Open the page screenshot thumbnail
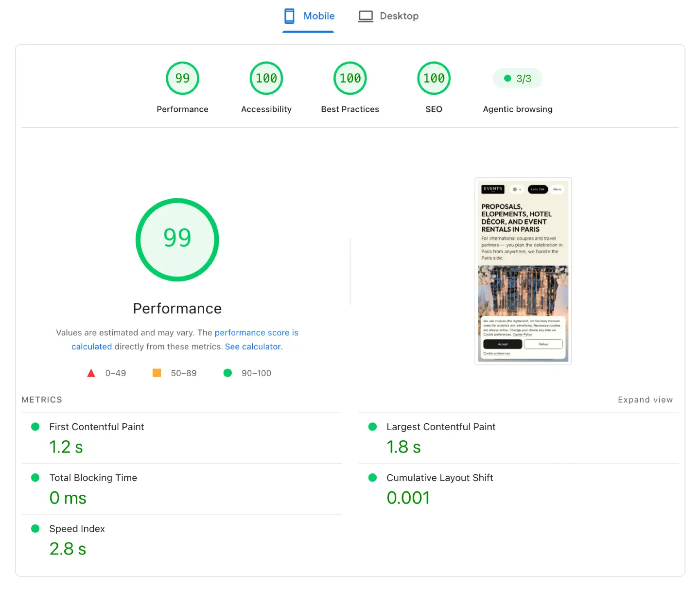The height and width of the screenshot is (590, 700). point(523,271)
